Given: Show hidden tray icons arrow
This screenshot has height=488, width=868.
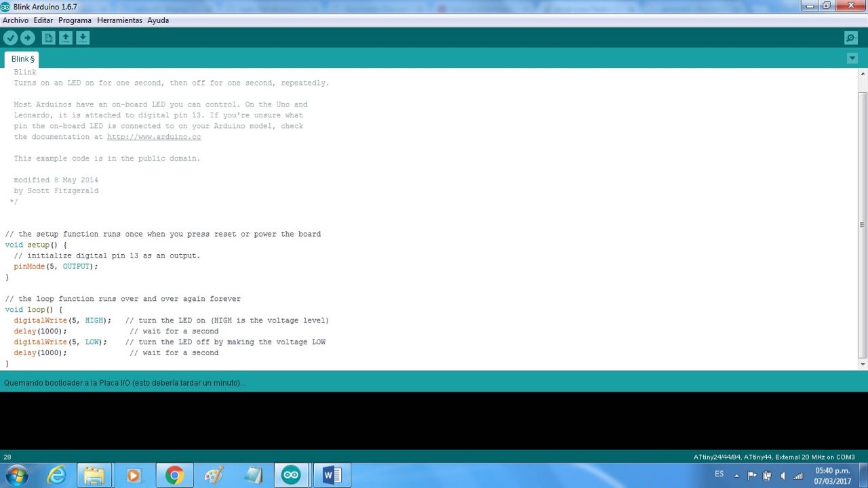Looking at the screenshot, I should 736,476.
